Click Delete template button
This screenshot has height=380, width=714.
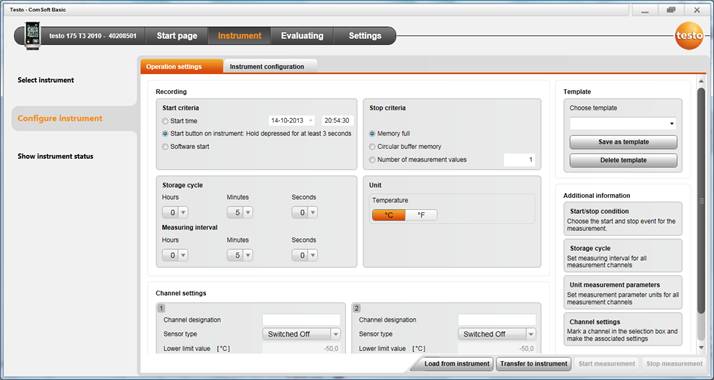(623, 160)
